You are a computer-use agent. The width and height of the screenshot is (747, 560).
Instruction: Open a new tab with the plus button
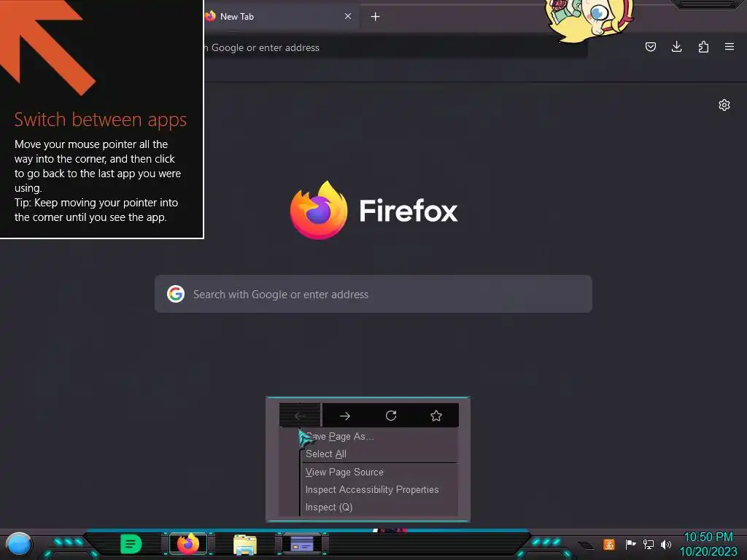376,17
